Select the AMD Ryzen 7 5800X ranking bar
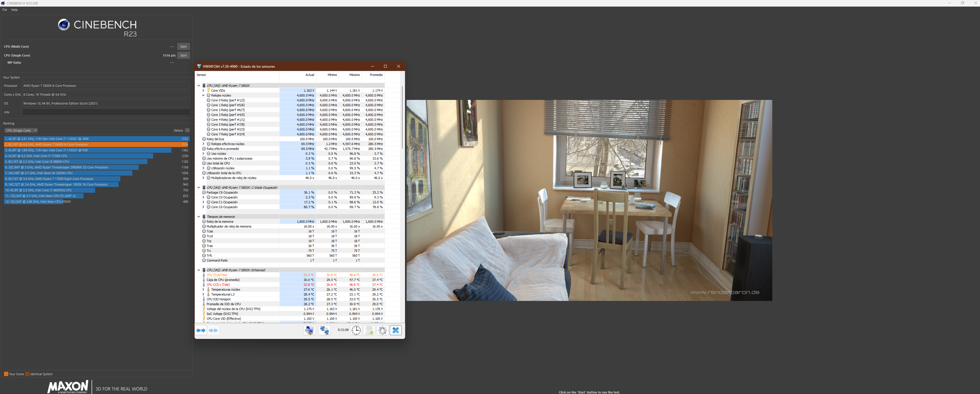This screenshot has height=394, width=980. click(97, 144)
